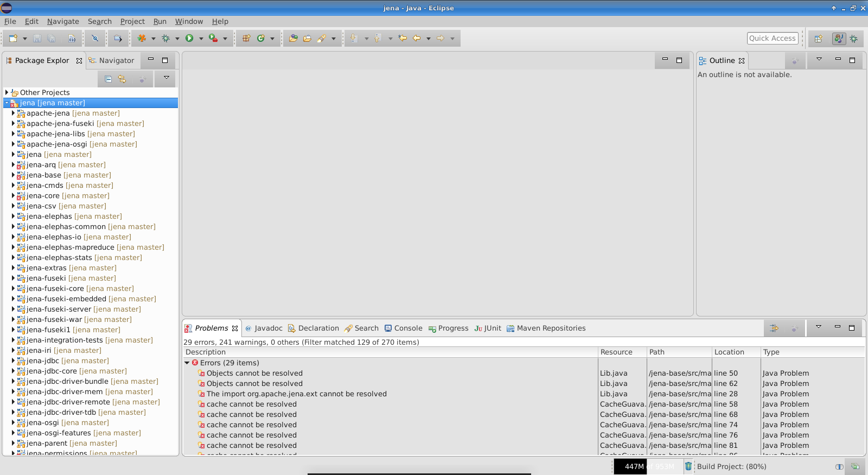This screenshot has width=868, height=475.
Task: Click the Debug bug icon in toolbar
Action: (166, 38)
